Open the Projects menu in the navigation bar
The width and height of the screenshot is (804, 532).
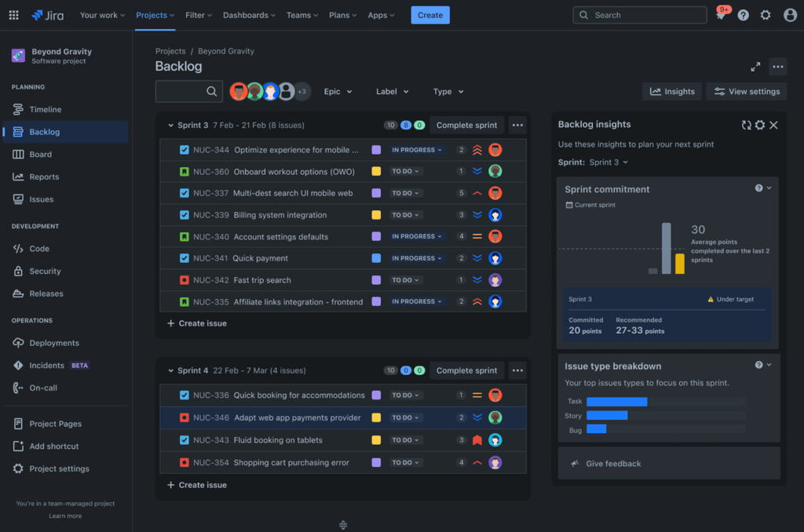[x=155, y=14]
